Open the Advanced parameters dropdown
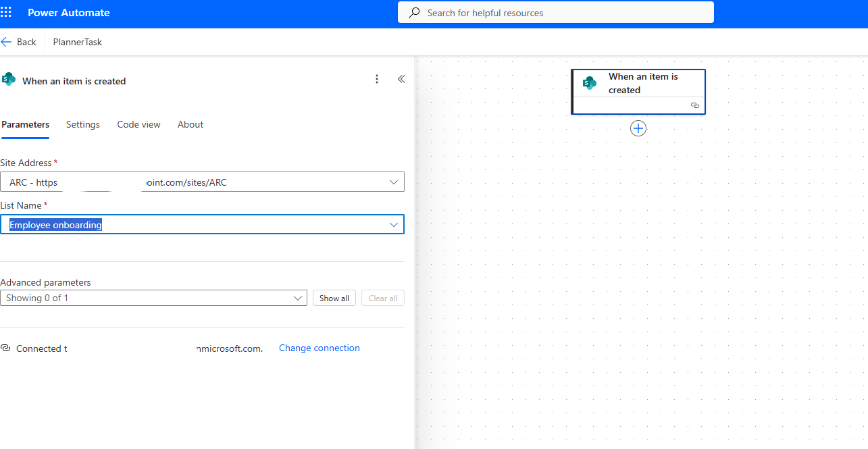Image resolution: width=868 pixels, height=449 pixels. point(298,298)
